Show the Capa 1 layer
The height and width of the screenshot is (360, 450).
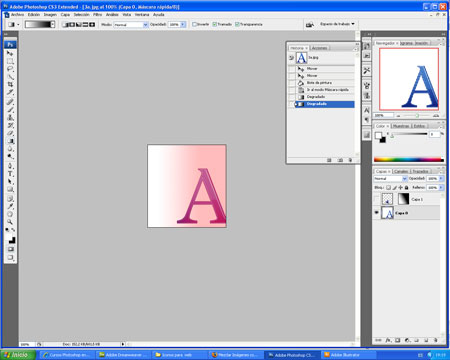[377, 199]
